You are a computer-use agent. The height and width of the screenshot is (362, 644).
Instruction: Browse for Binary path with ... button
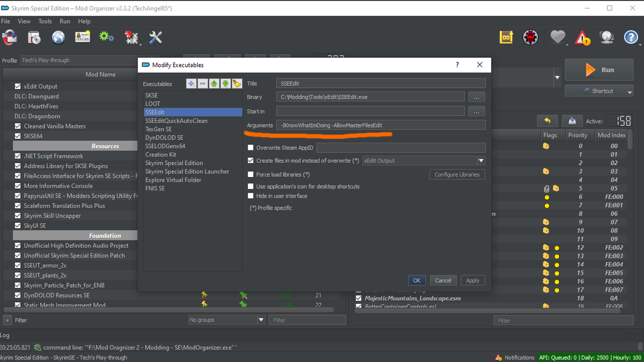coord(476,97)
